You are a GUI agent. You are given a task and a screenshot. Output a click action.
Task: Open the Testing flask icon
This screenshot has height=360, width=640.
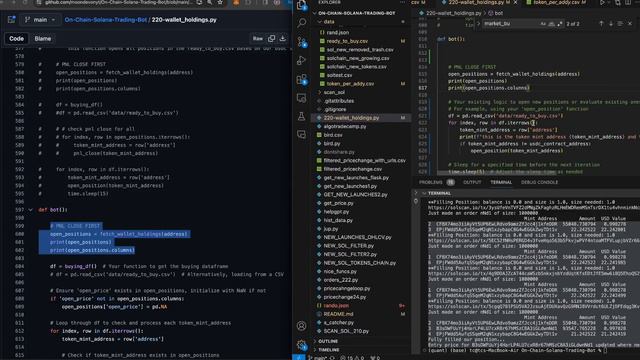point(302,116)
